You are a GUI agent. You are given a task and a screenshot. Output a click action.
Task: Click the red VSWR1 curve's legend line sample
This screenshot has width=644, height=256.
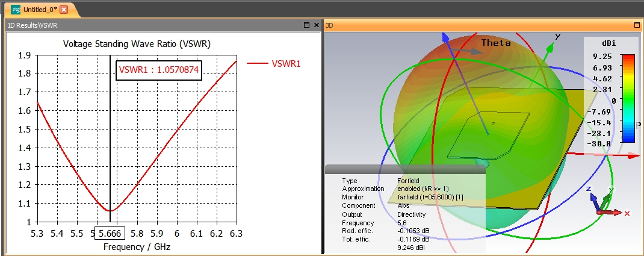(256, 63)
